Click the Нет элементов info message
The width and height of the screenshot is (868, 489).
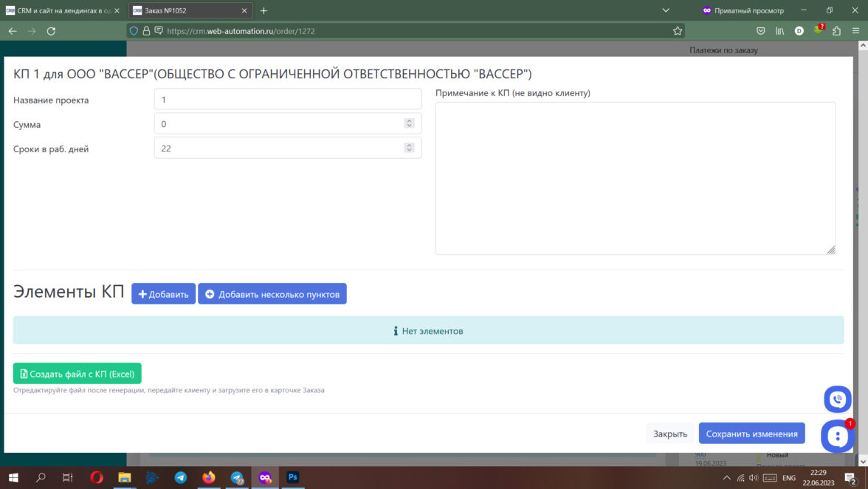pyautogui.click(x=428, y=331)
